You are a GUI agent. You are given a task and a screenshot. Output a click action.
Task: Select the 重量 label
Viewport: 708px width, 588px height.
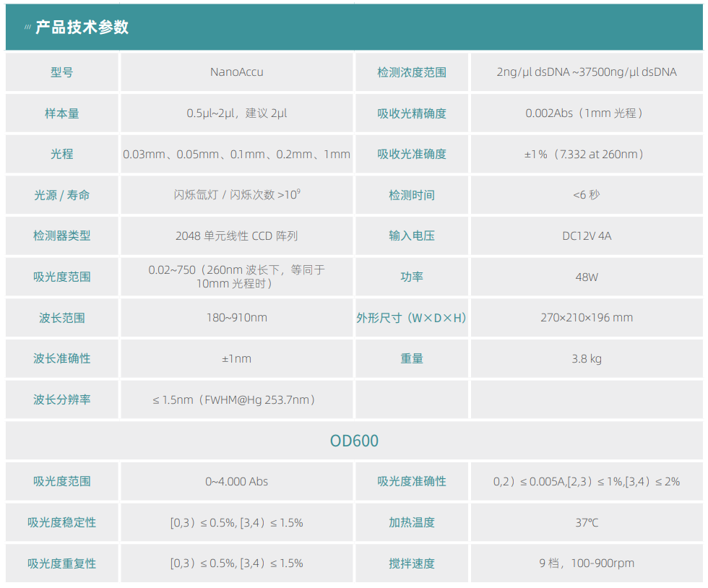pyautogui.click(x=412, y=358)
